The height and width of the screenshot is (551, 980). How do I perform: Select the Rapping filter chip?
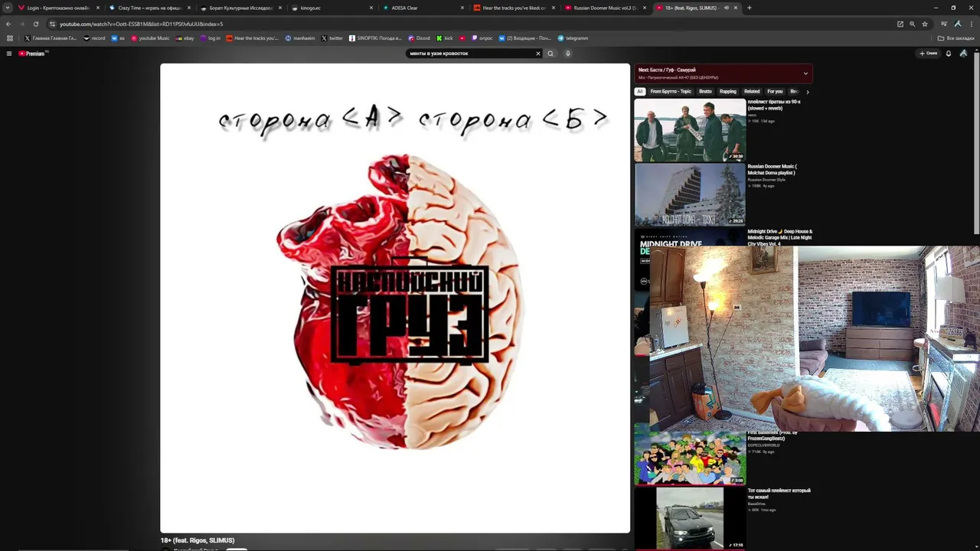point(728,92)
